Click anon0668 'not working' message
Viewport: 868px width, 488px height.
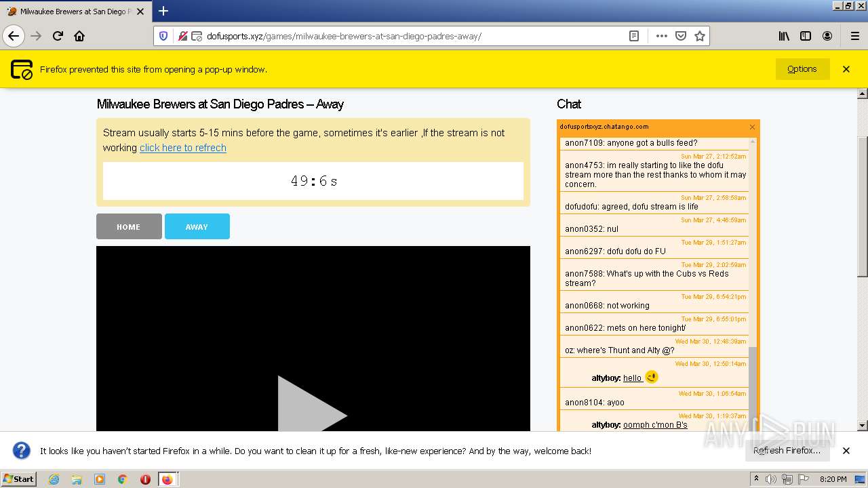tap(607, 306)
